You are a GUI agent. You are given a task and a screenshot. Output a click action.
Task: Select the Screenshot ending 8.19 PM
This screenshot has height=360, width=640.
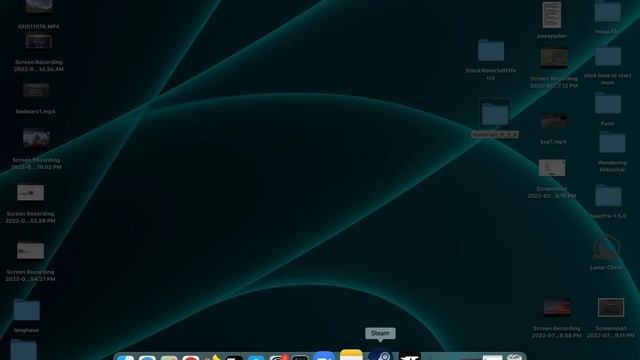coord(552,168)
